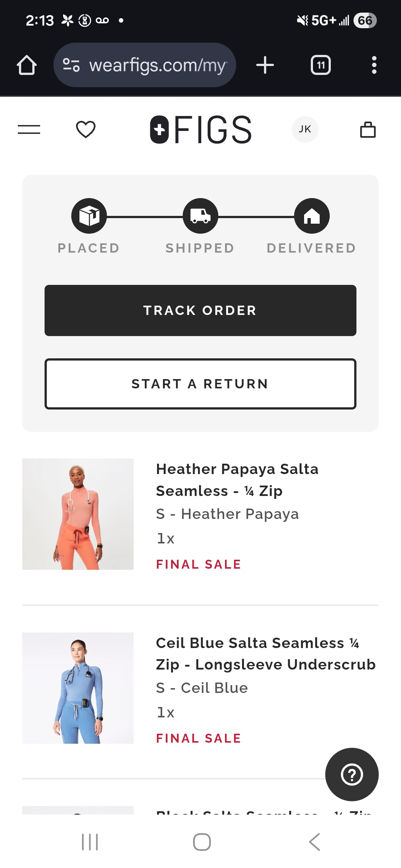Tap the browser home icon
Viewport: 401px width, 868px height.
click(x=27, y=65)
